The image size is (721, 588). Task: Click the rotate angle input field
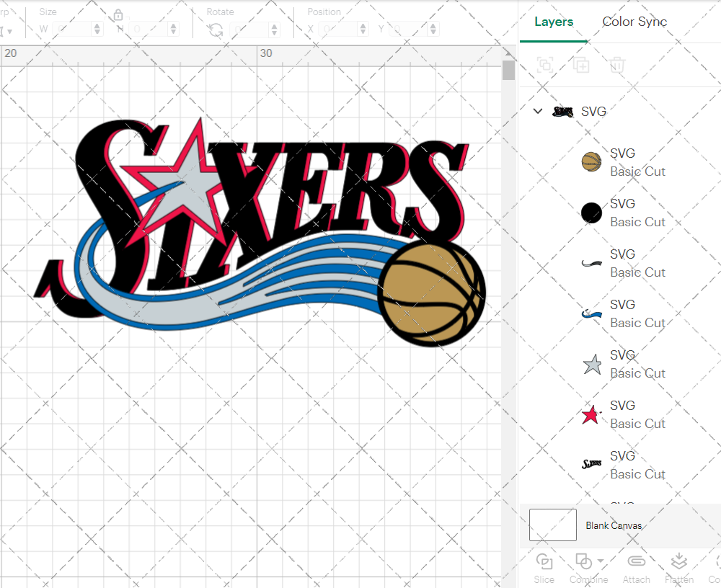click(x=249, y=30)
